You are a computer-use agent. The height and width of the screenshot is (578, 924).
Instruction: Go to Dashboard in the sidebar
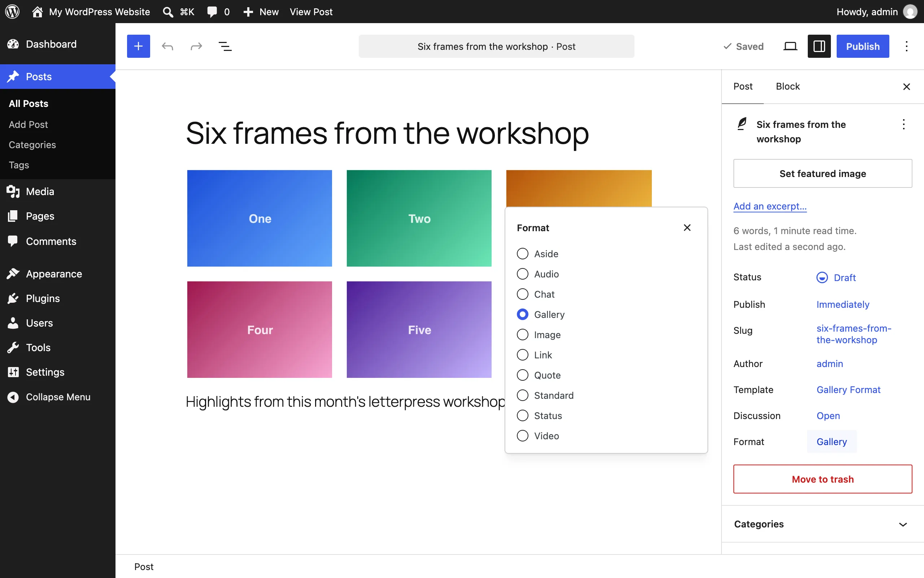tap(58, 44)
